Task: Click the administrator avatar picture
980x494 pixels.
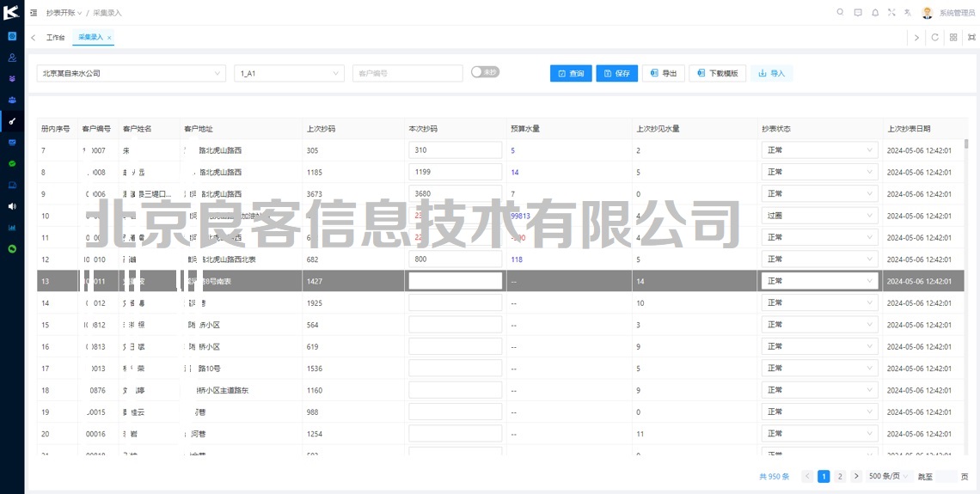Action: (927, 13)
